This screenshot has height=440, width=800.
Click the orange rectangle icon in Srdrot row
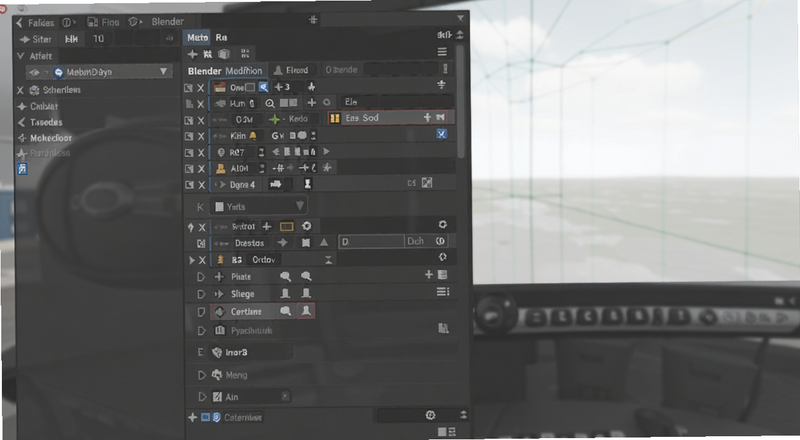(x=287, y=226)
